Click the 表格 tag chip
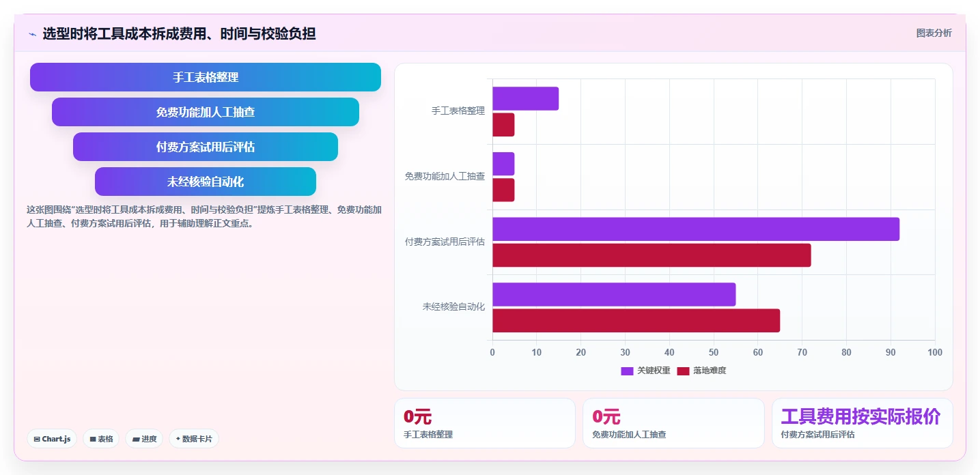The width and height of the screenshot is (980, 475). 101,439
